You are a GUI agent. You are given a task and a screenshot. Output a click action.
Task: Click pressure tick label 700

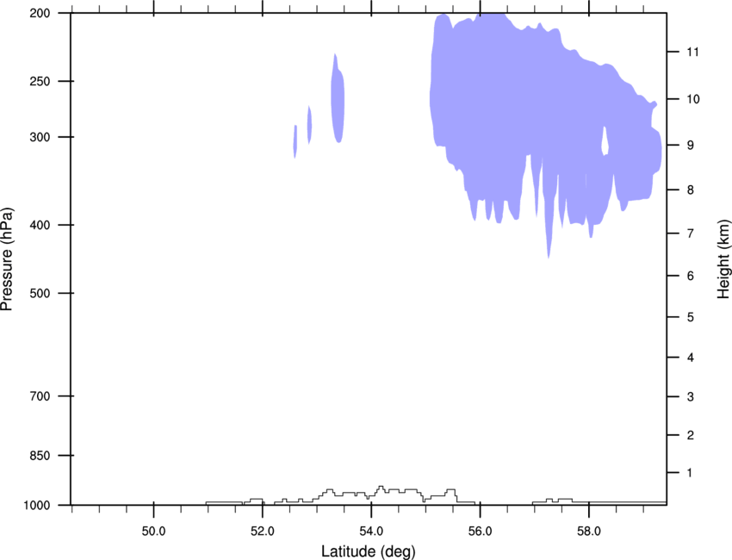[40, 396]
